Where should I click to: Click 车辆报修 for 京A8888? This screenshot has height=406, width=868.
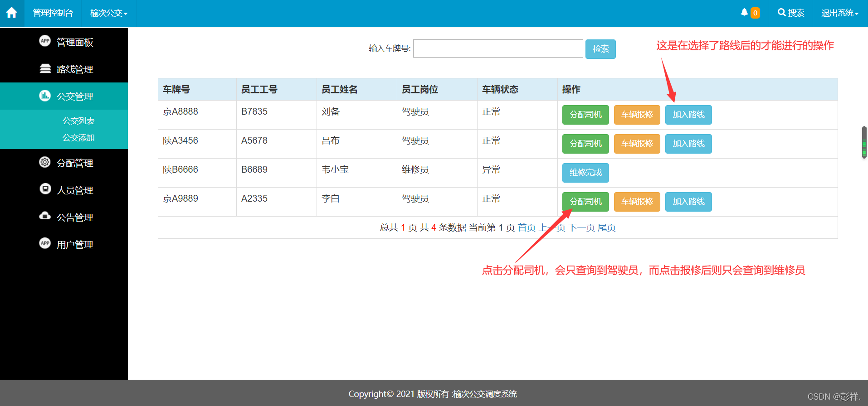[637, 115]
